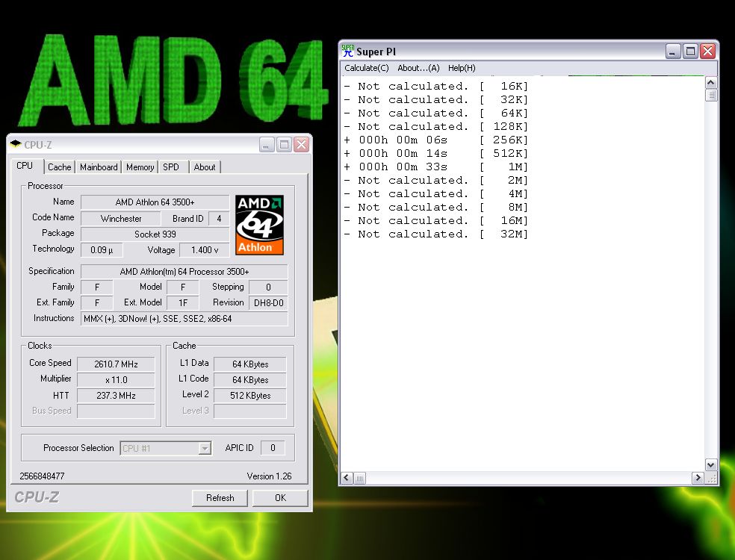Switch to the Cache tab
Image resolution: width=735 pixels, height=560 pixels.
click(60, 167)
